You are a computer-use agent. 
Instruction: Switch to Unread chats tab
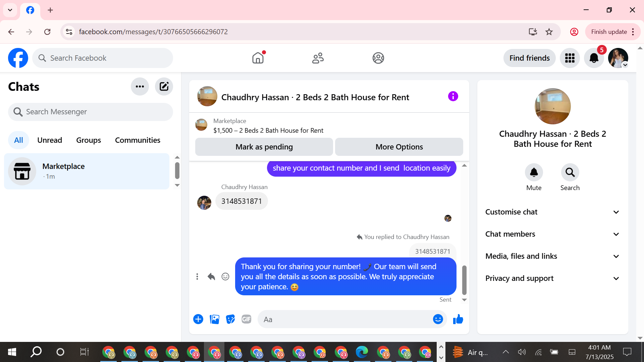tap(50, 140)
